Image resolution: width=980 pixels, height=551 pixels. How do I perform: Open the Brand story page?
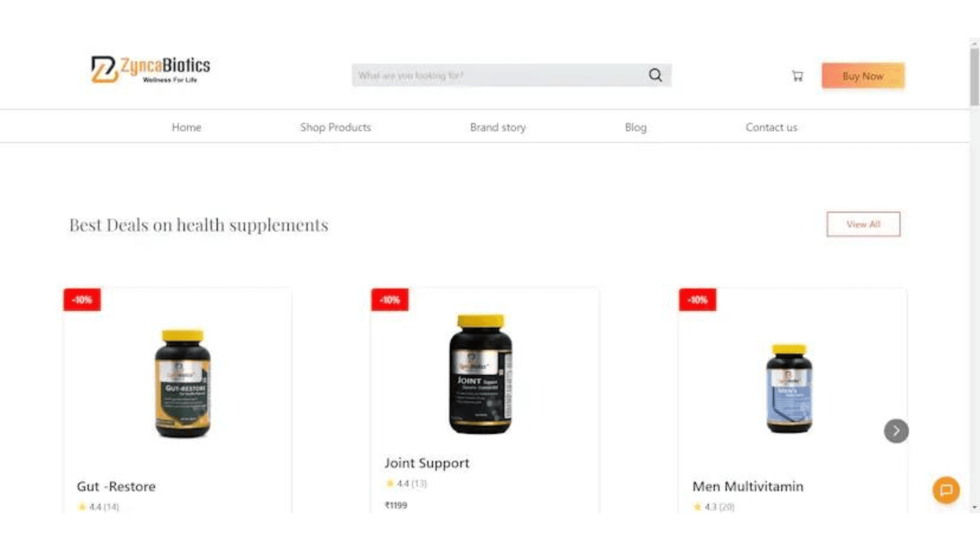[x=498, y=128]
